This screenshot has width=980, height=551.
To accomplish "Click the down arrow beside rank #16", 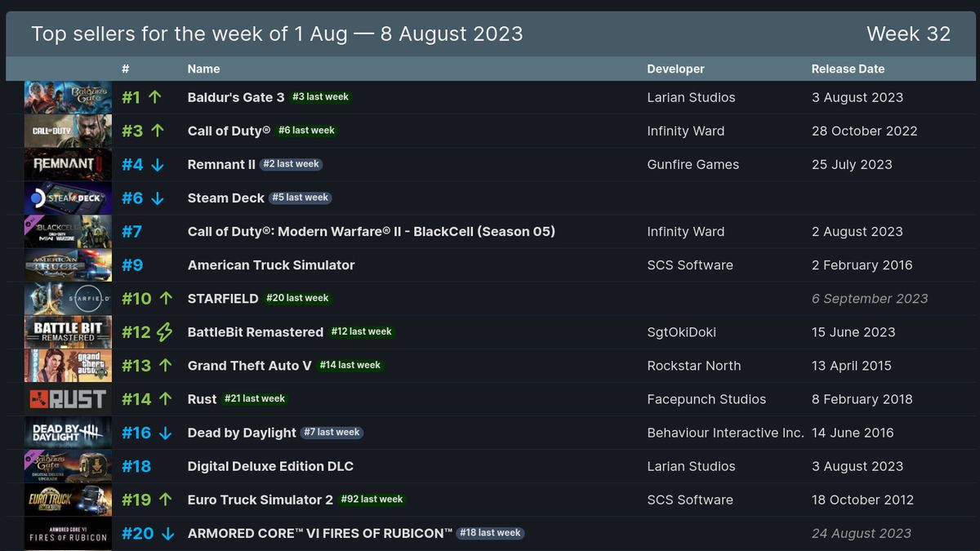I will (166, 433).
